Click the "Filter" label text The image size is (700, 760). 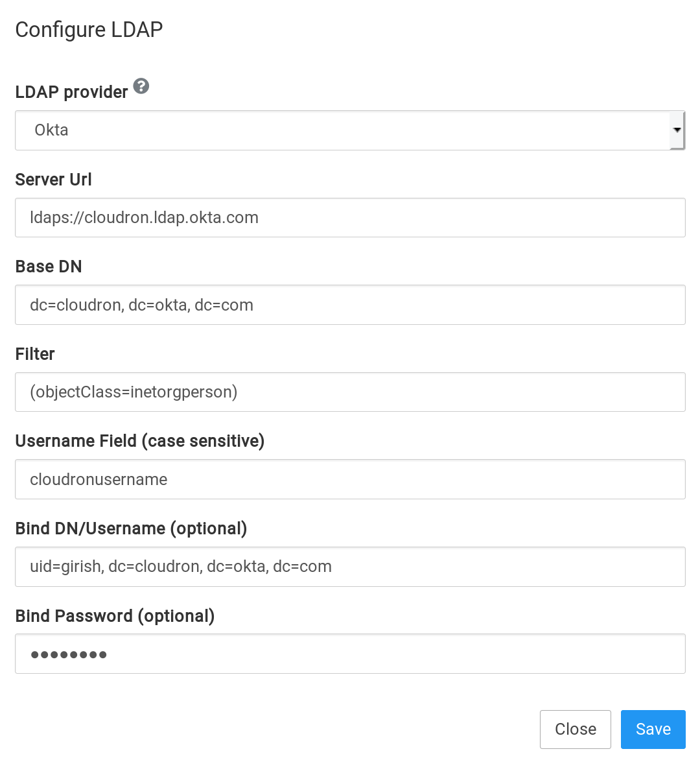point(35,354)
